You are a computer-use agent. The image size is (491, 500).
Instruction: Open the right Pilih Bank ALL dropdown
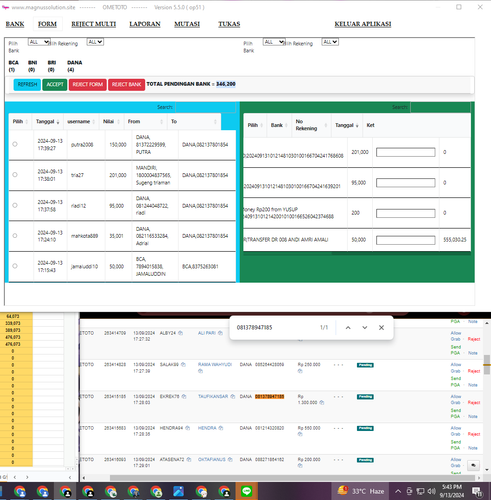click(x=274, y=42)
